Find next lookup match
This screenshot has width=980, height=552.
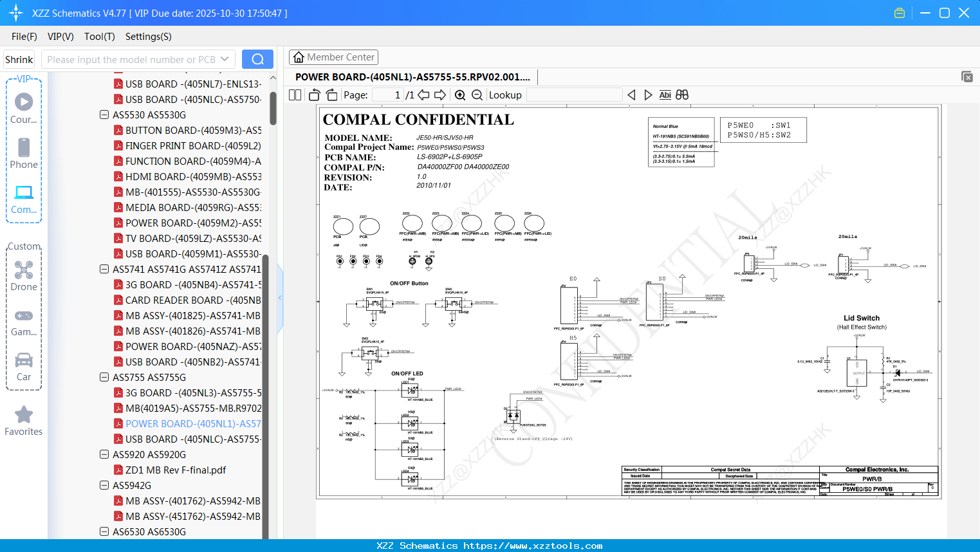(648, 95)
